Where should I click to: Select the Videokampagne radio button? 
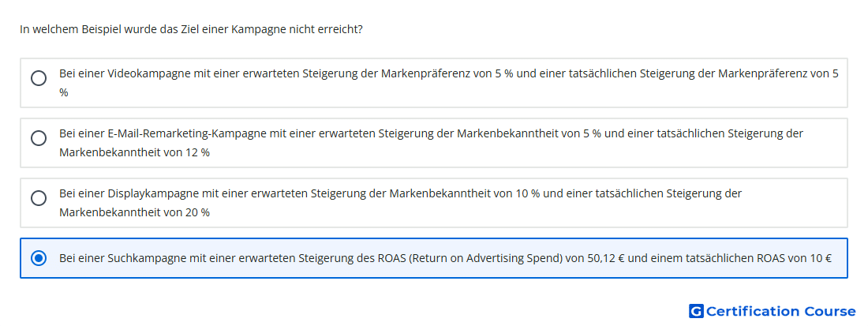click(x=39, y=78)
